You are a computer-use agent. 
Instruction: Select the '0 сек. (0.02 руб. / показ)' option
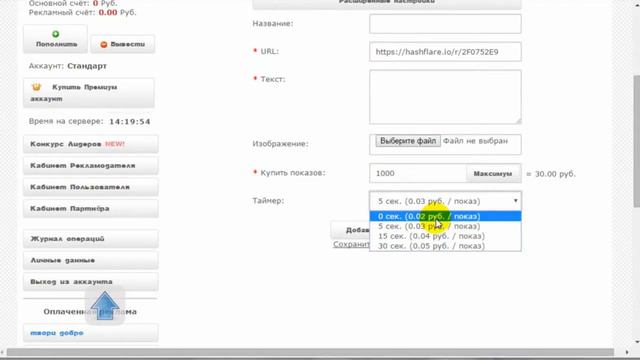pyautogui.click(x=445, y=216)
